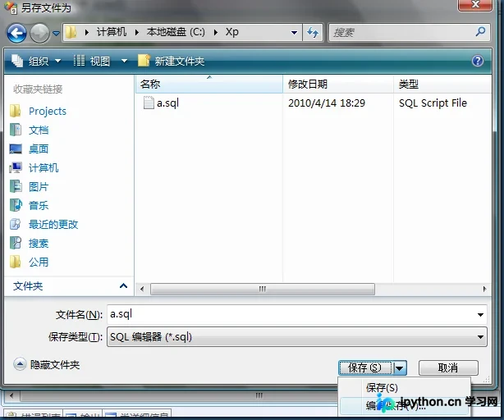The image size is (504, 420).
Task: Open the 搜索 favorite link in sidebar
Action: click(39, 244)
